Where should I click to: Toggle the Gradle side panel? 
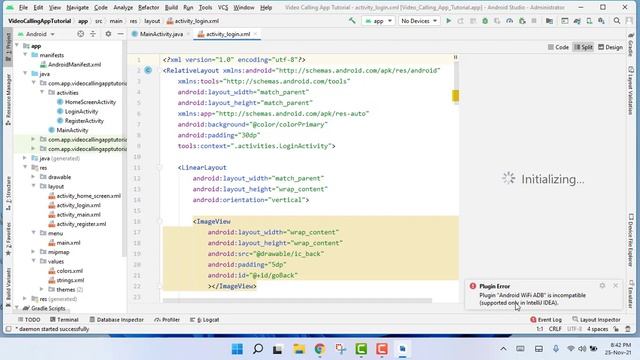(x=631, y=45)
